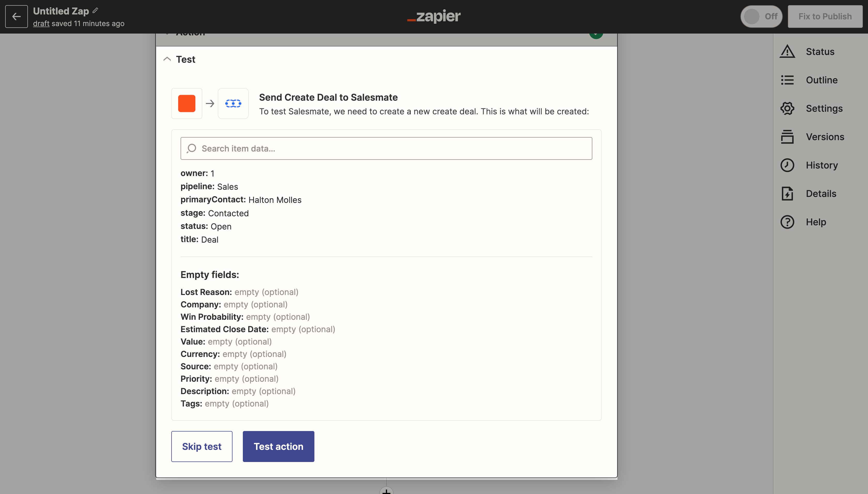This screenshot has width=868, height=494.
Task: Click the Empty fields heading
Action: pos(210,274)
